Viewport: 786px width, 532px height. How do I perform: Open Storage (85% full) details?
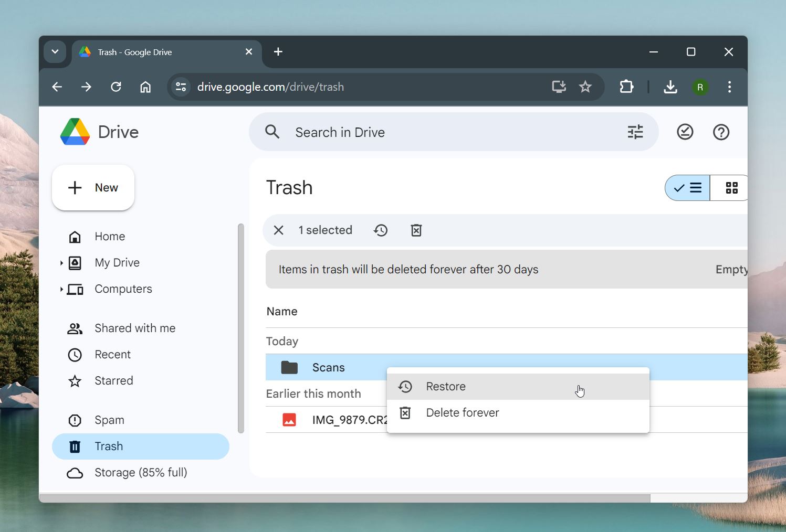point(141,473)
